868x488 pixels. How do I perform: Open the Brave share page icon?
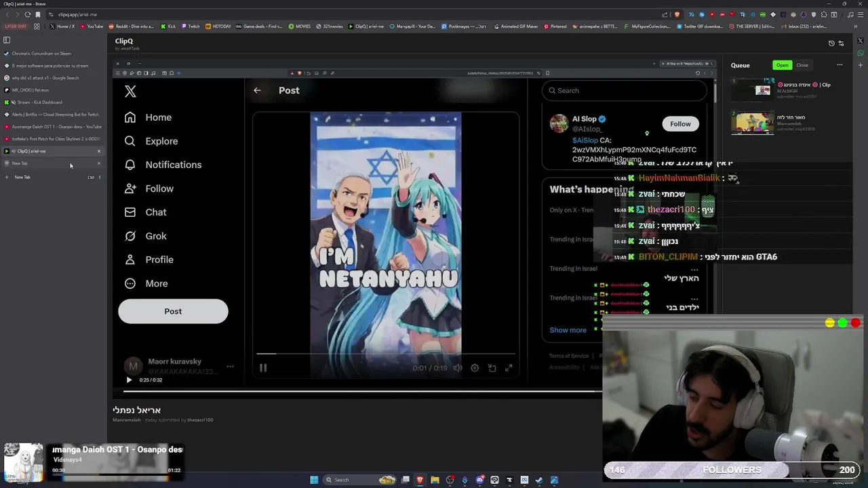[x=666, y=14]
